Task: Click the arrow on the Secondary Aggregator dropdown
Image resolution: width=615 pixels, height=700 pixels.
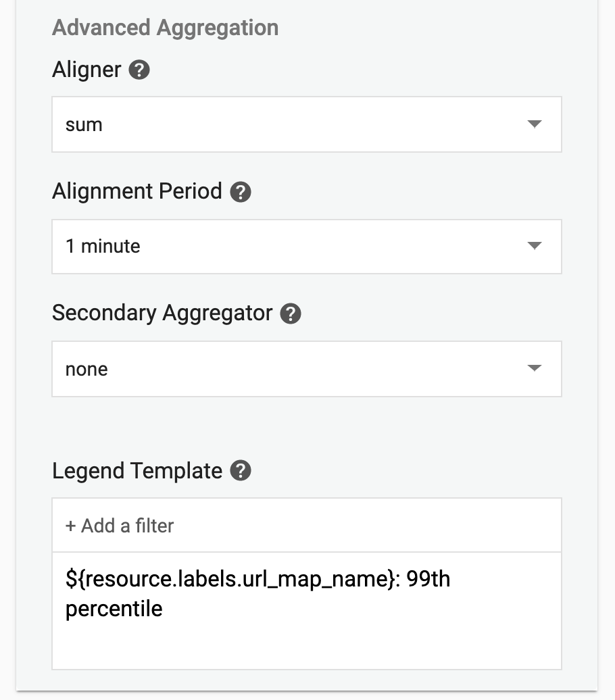Action: tap(534, 369)
